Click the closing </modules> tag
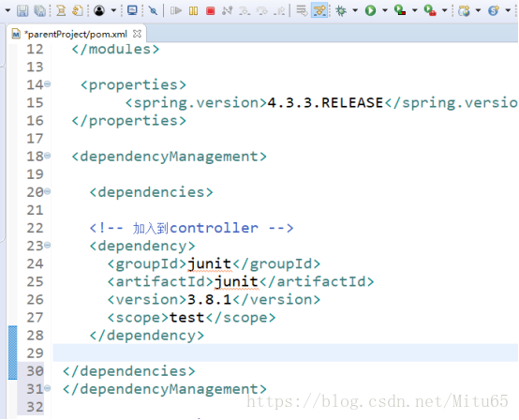 [116, 50]
